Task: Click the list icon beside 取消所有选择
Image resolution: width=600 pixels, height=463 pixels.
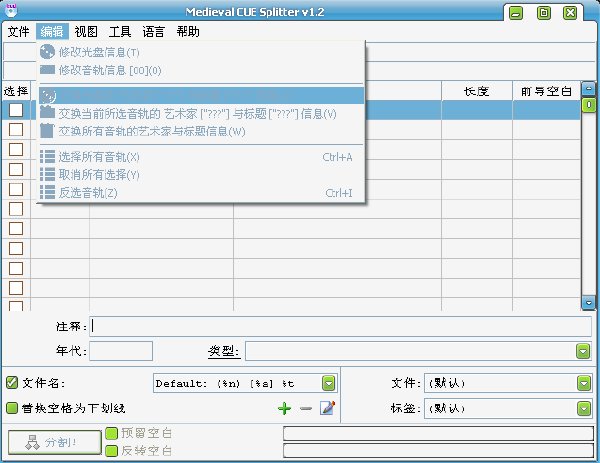Action: (x=47, y=174)
